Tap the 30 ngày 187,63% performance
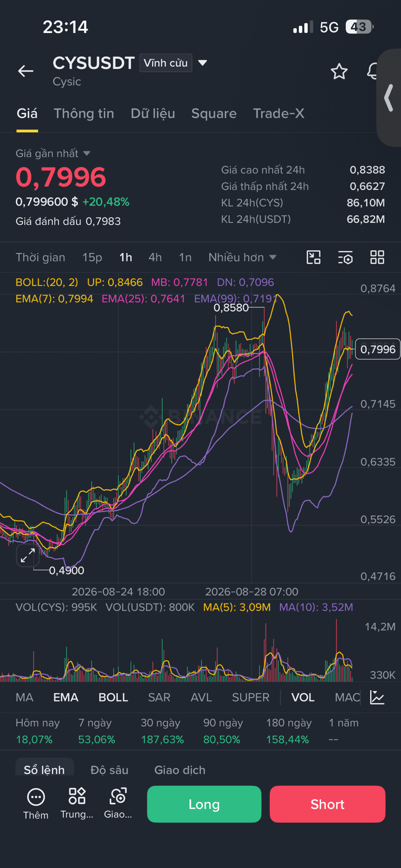This screenshot has height=868, width=401. 162,731
